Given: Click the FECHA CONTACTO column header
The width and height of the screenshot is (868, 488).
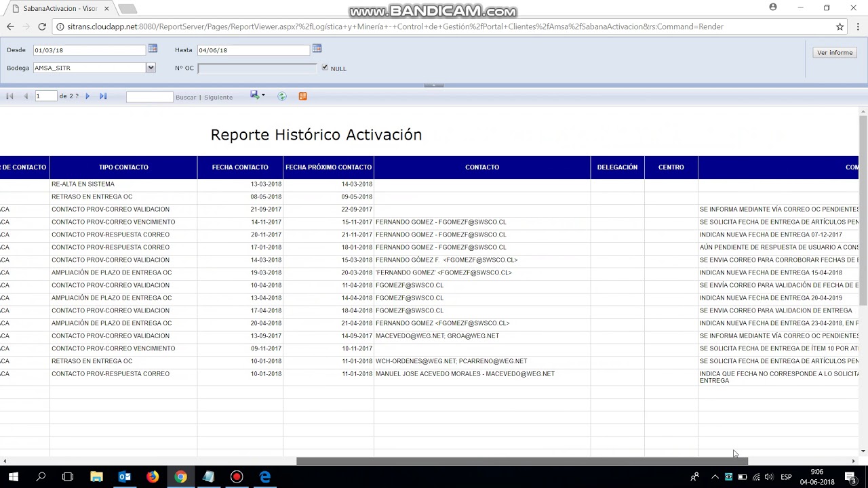Looking at the screenshot, I should (x=240, y=167).
